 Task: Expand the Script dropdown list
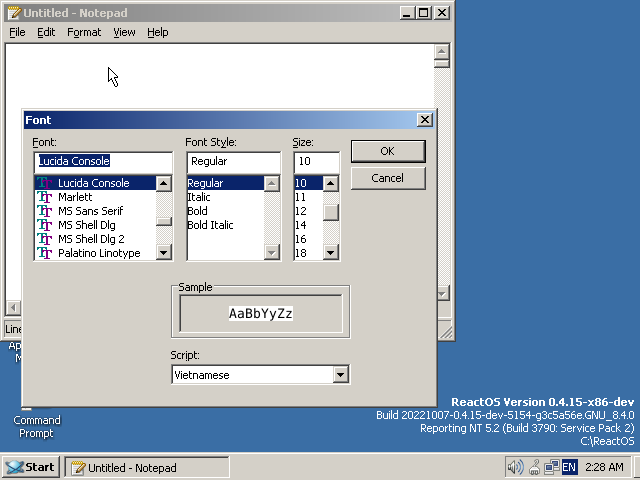click(340, 375)
